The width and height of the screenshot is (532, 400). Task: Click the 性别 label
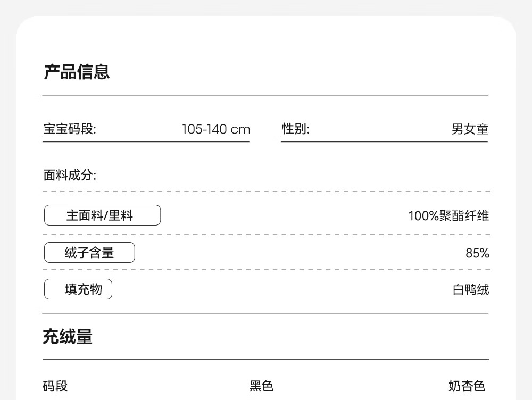point(295,129)
